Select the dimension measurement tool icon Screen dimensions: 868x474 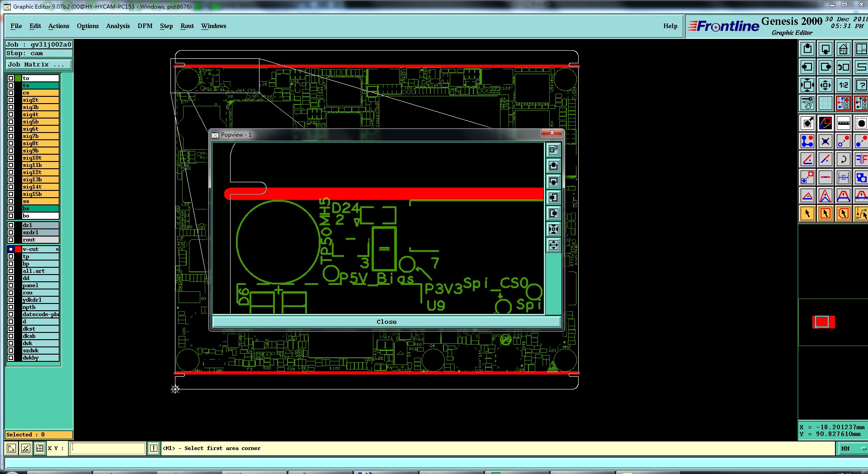click(844, 177)
